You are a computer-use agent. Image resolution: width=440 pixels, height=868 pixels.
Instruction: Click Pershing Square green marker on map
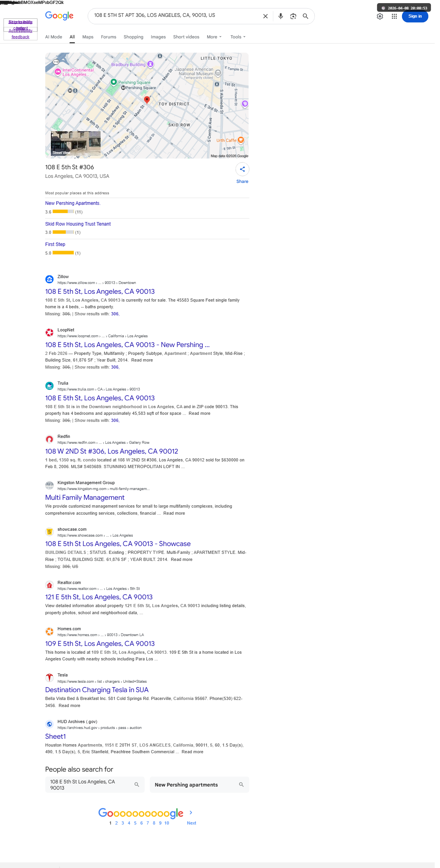tap(114, 82)
